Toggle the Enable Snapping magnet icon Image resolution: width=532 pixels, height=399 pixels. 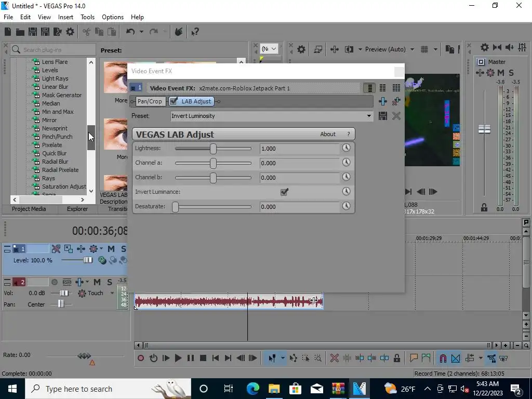(443, 358)
